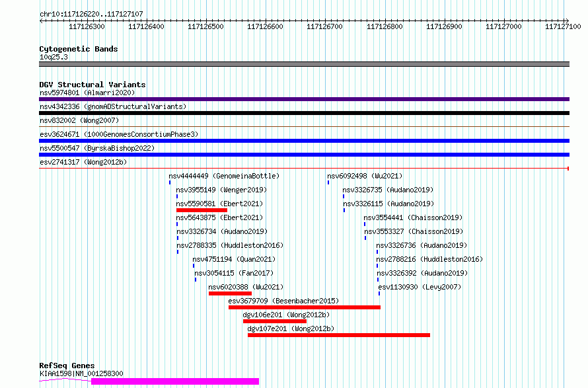Open nsv4444449 (GenomeinaBottle) variant
Screen dimensions: 588x388
click(x=224, y=176)
